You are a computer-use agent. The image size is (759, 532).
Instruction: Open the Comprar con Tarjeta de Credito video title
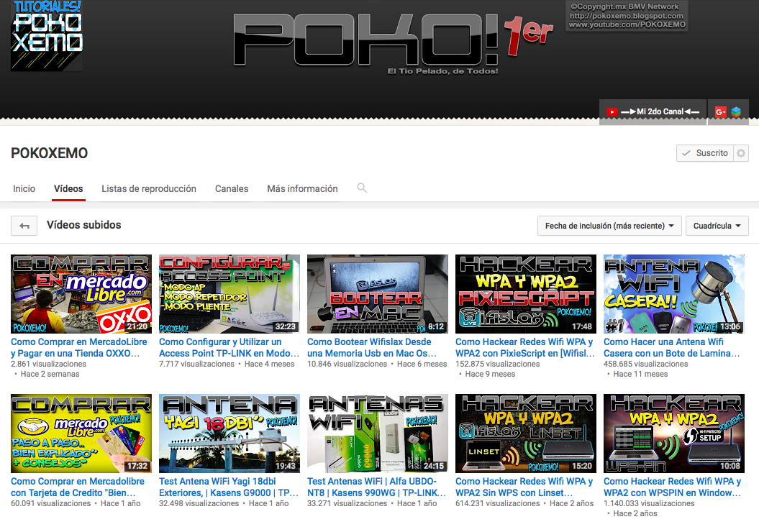78,487
